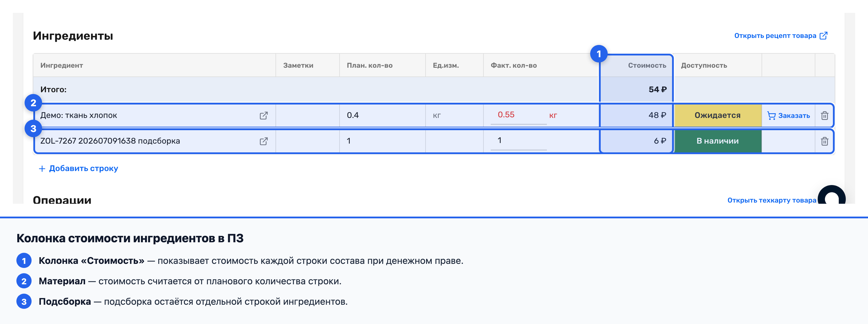Delete the ZOL-7267 подсборка row
Viewport: 868px width, 324px height.
tap(824, 141)
